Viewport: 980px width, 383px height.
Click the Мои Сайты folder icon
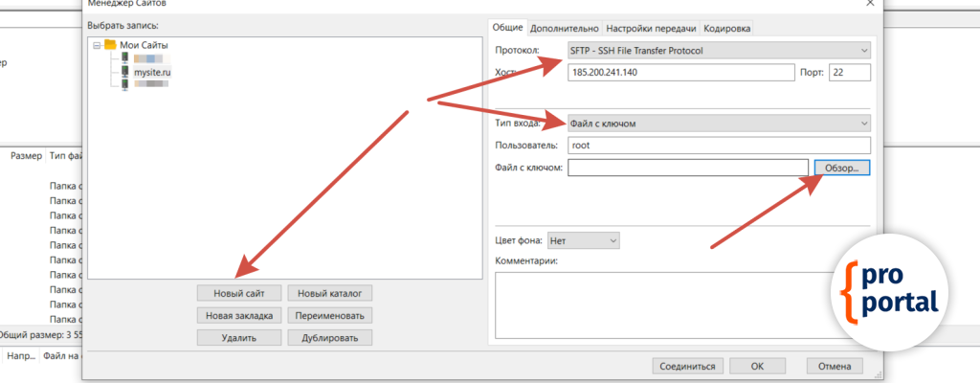click(x=110, y=45)
